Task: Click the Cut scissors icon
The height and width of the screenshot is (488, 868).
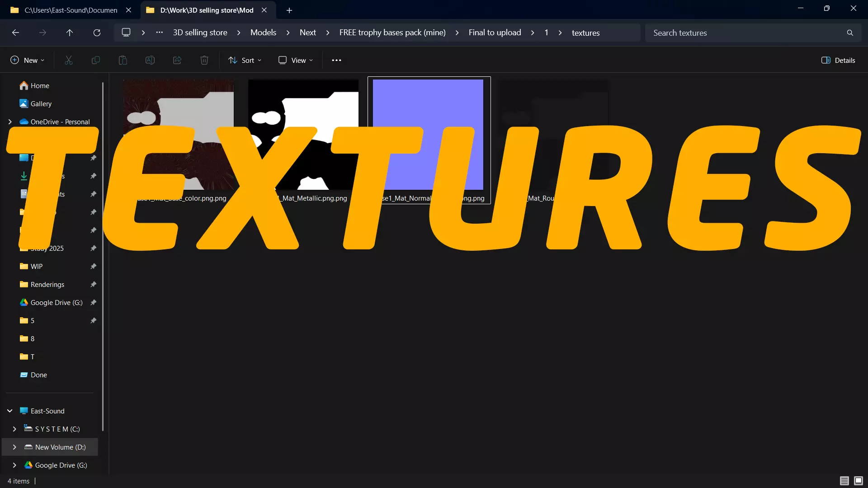Action: click(69, 60)
